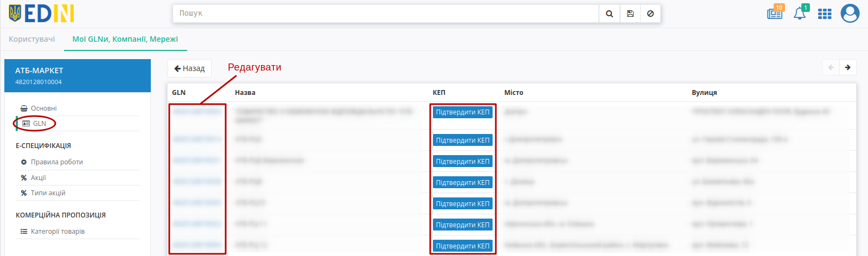
Task: Click the search magnifier icon
Action: point(609,14)
